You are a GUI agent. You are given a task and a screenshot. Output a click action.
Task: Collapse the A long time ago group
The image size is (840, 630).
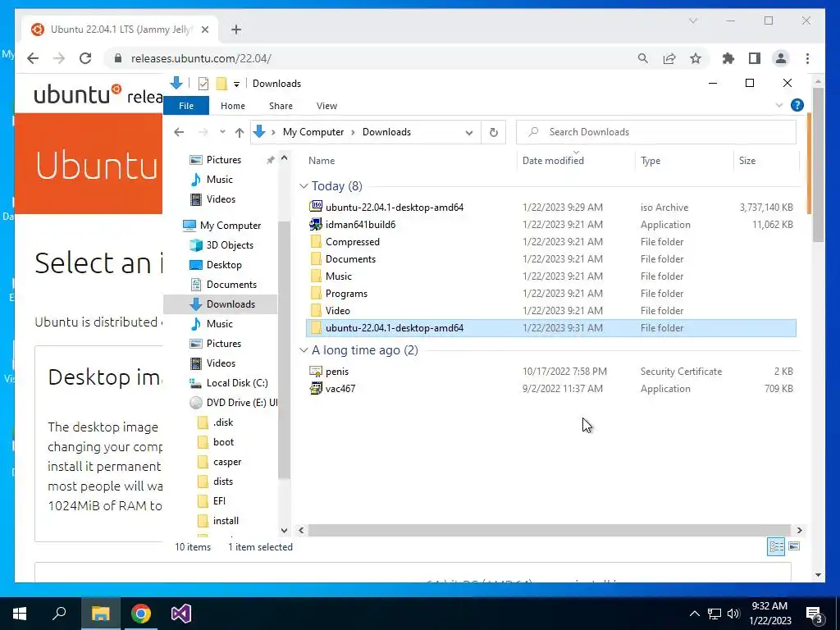304,349
